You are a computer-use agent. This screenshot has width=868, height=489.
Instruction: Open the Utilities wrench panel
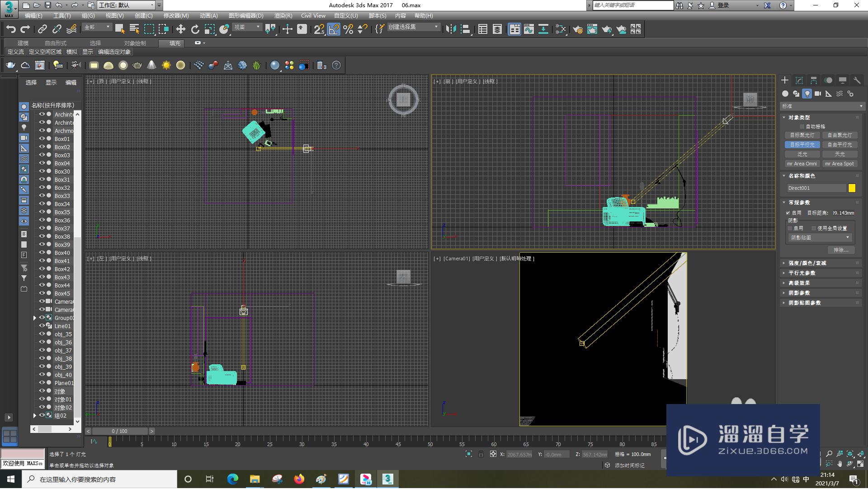857,80
